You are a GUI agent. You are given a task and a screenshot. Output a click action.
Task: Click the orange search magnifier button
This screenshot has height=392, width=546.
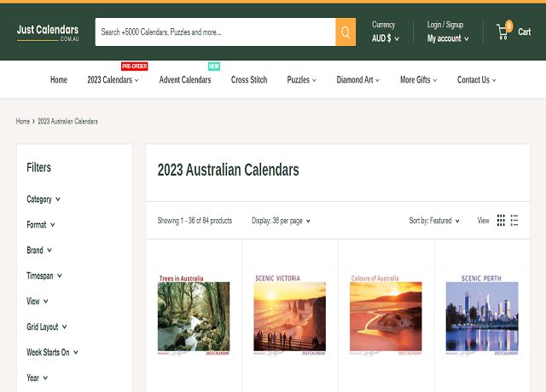(346, 32)
